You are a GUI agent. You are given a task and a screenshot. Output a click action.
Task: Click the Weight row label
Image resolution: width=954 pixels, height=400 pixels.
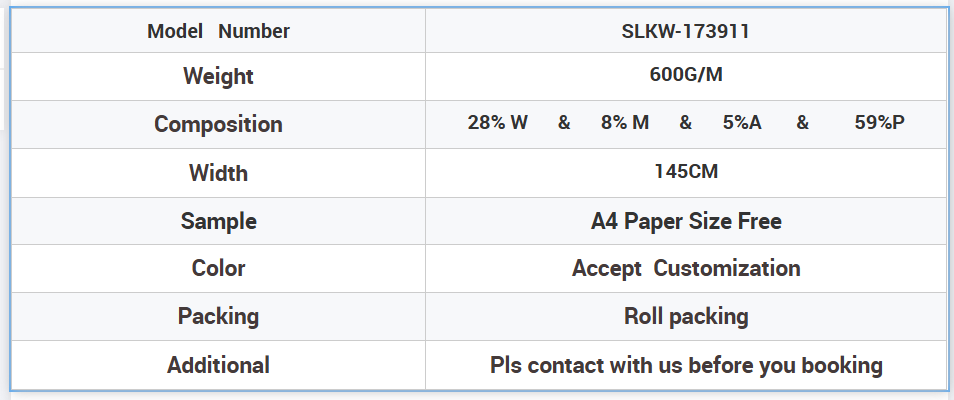coord(218,76)
